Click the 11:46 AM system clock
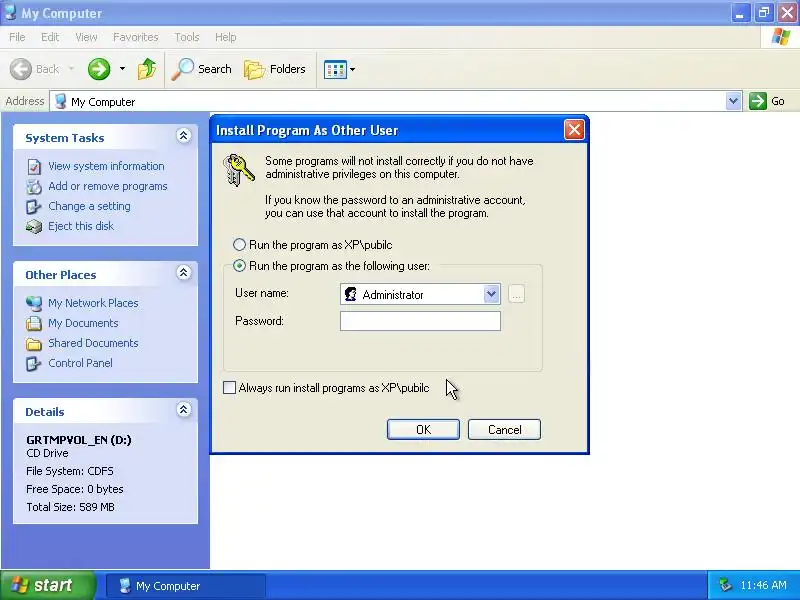This screenshot has width=800, height=600. 763,585
